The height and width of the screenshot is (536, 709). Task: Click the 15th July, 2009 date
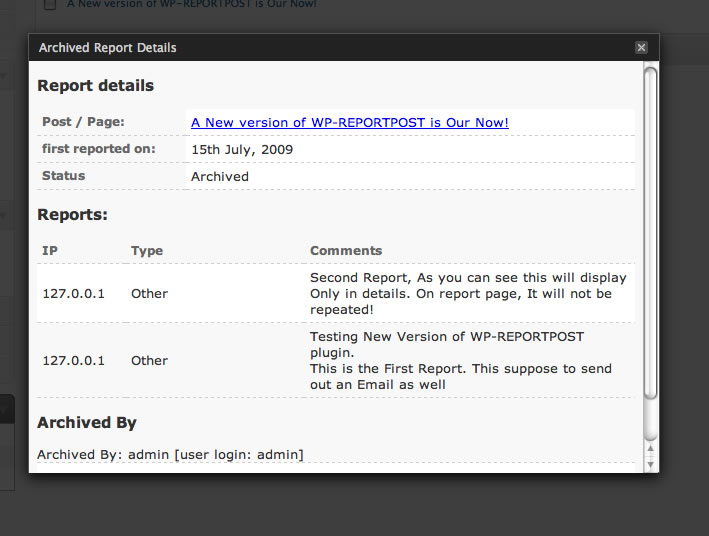point(242,149)
